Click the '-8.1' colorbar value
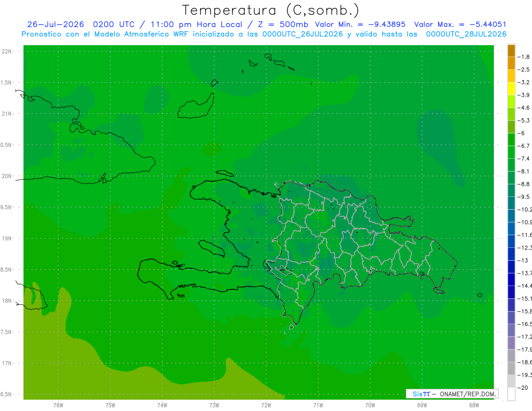Image resolution: width=532 pixels, height=411 pixels. pos(524,171)
